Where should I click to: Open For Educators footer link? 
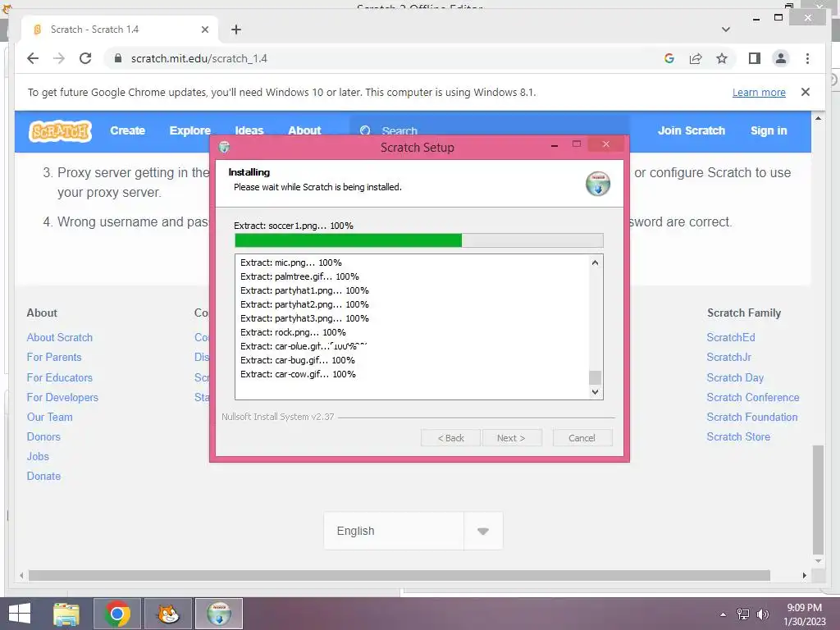(59, 377)
